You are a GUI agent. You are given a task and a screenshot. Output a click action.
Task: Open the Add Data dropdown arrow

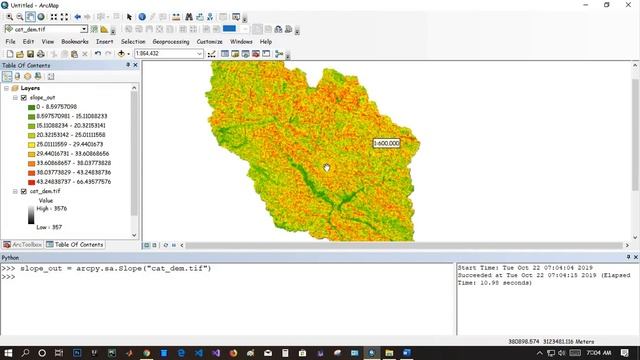tap(128, 54)
